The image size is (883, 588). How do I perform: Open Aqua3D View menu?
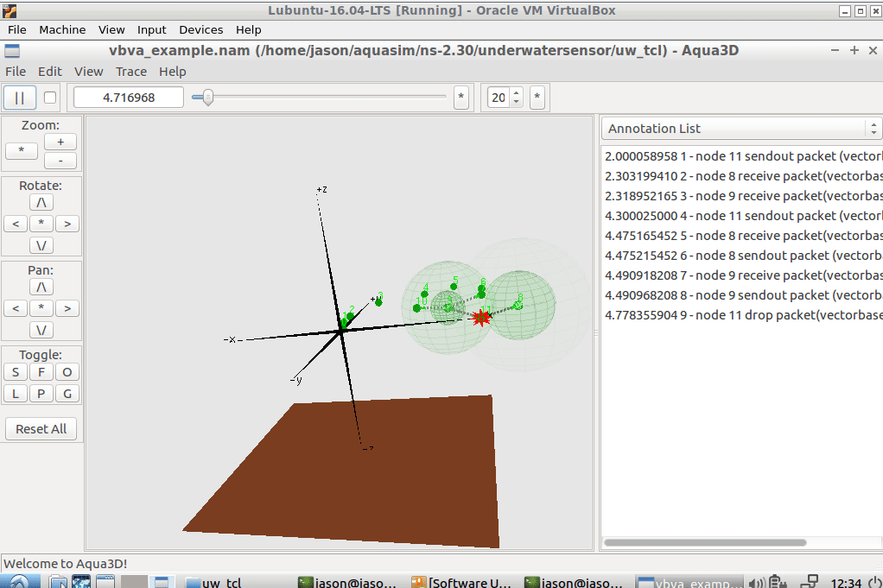(88, 72)
